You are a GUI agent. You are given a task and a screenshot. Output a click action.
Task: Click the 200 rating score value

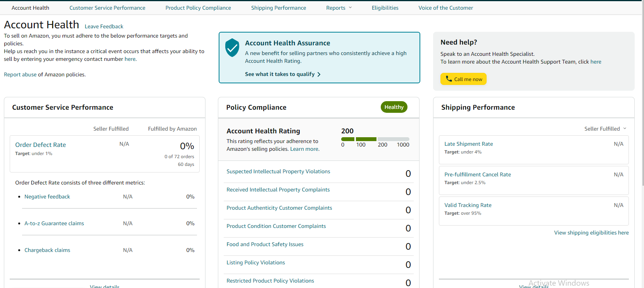[347, 131]
